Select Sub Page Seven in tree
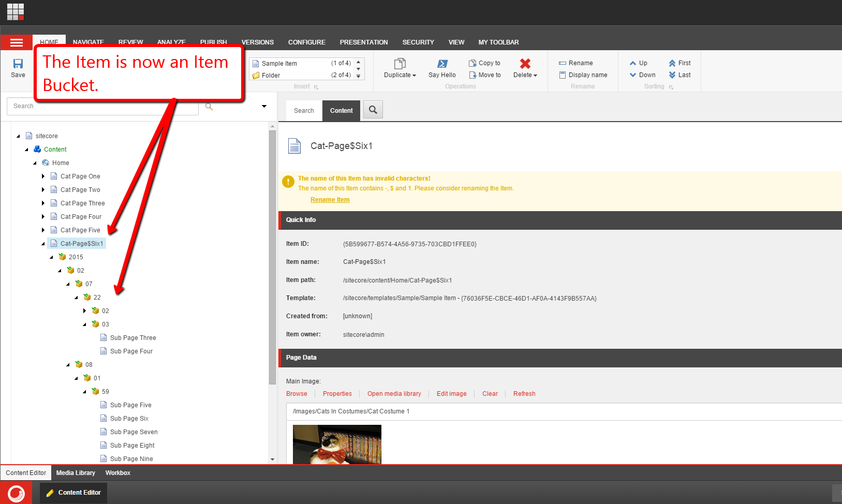This screenshot has width=842, height=504. 134,432
